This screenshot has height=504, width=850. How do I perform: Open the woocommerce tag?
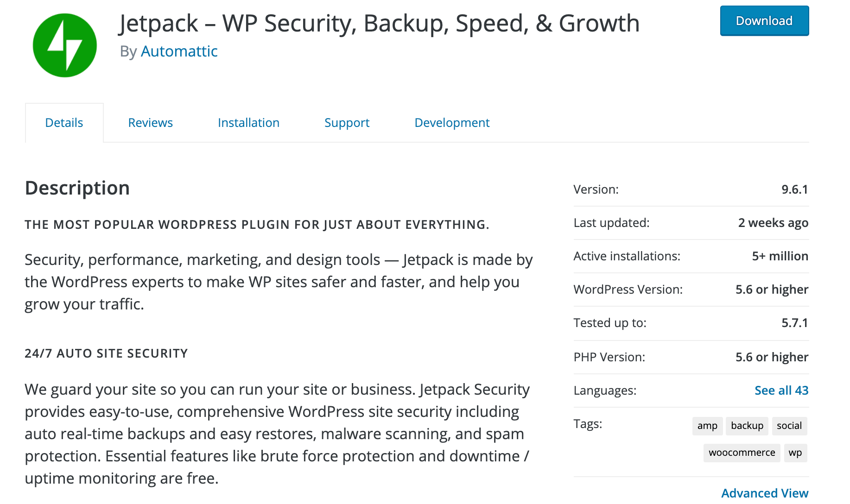(742, 453)
